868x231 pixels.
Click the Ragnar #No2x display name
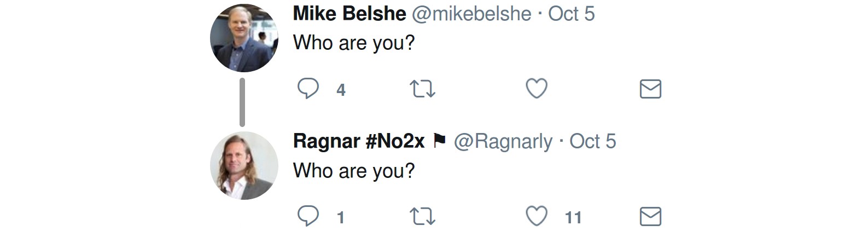click(359, 141)
